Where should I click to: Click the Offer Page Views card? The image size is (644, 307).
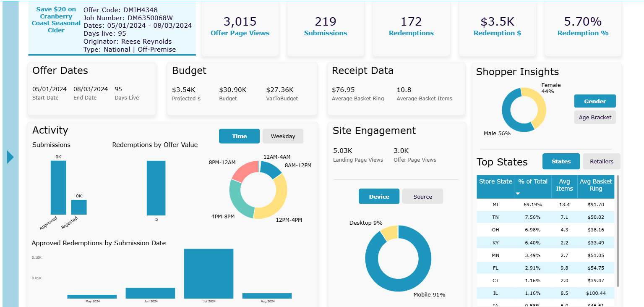240,28
